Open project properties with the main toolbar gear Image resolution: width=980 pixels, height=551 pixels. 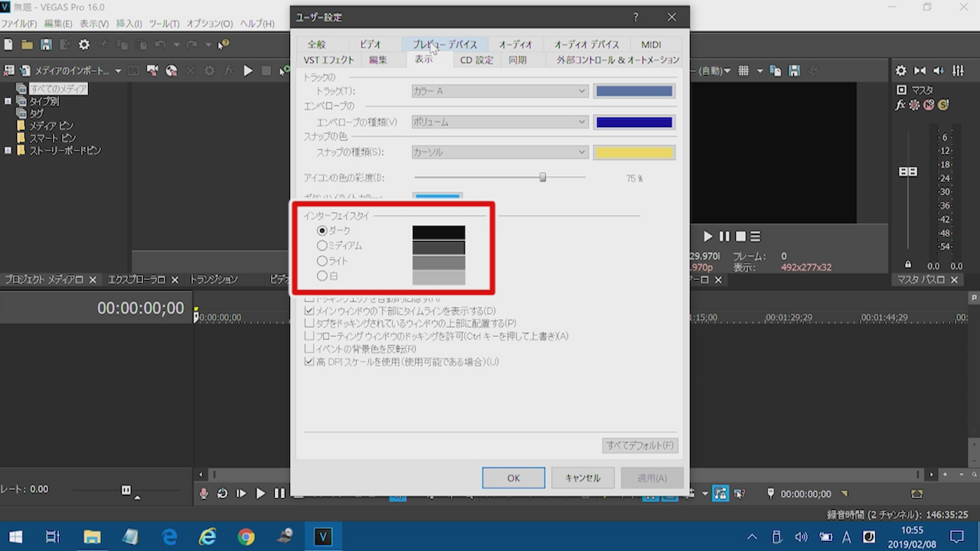coord(84,45)
